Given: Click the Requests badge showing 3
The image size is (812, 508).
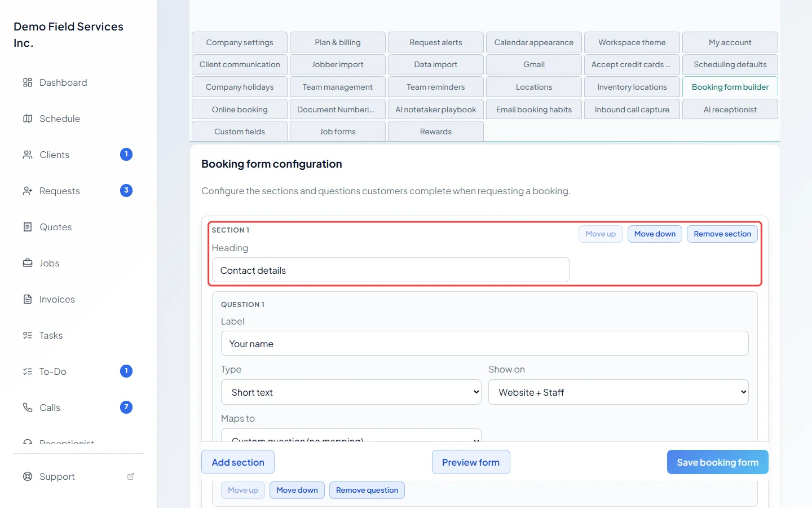Looking at the screenshot, I should tap(126, 191).
